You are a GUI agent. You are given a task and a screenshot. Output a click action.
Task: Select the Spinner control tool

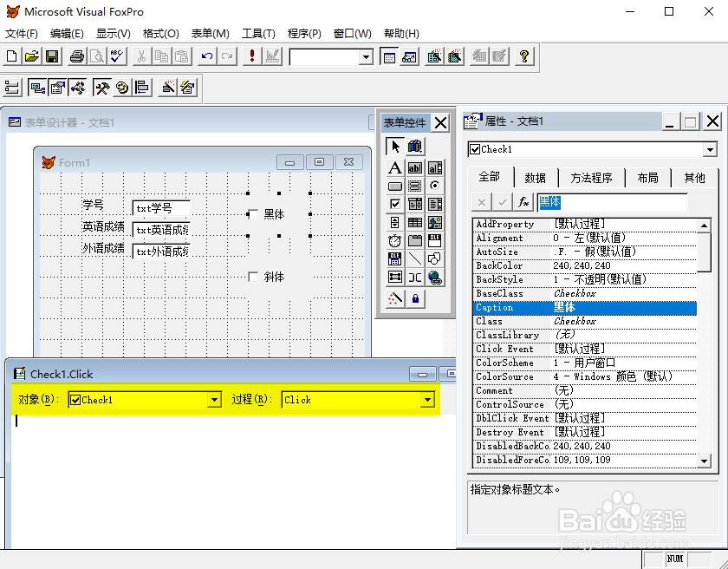(x=395, y=223)
